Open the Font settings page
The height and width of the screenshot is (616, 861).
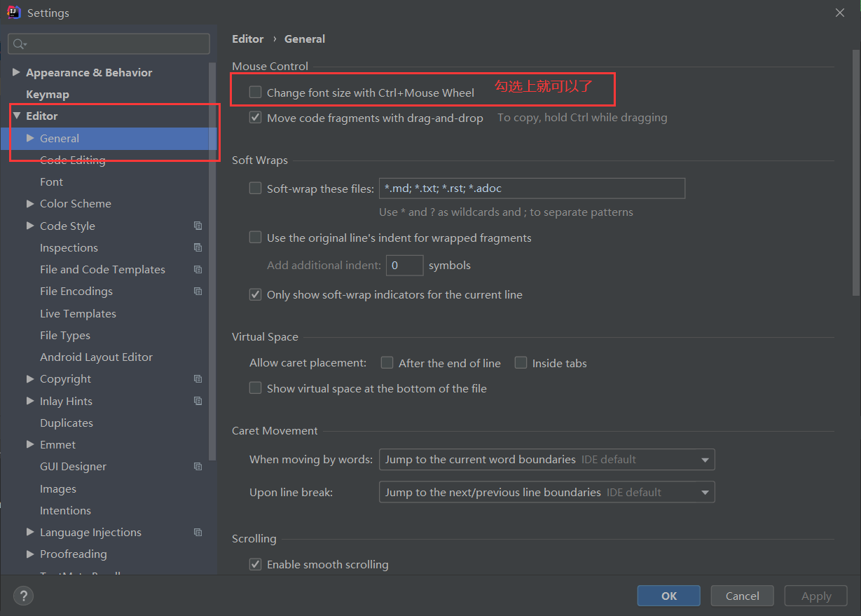point(52,182)
